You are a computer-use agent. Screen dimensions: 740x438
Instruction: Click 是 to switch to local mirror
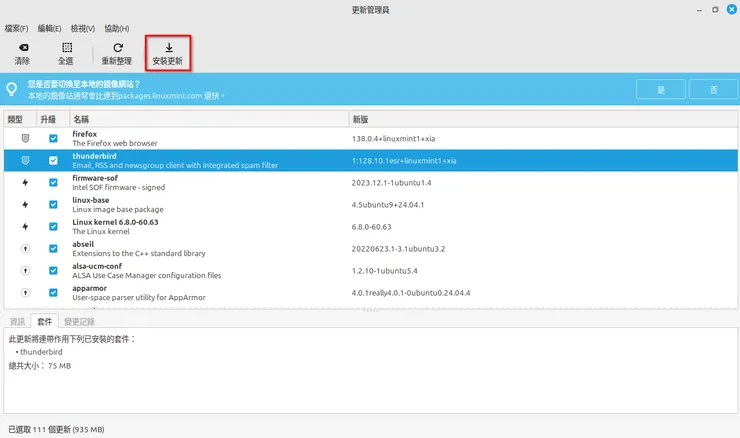tap(661, 89)
